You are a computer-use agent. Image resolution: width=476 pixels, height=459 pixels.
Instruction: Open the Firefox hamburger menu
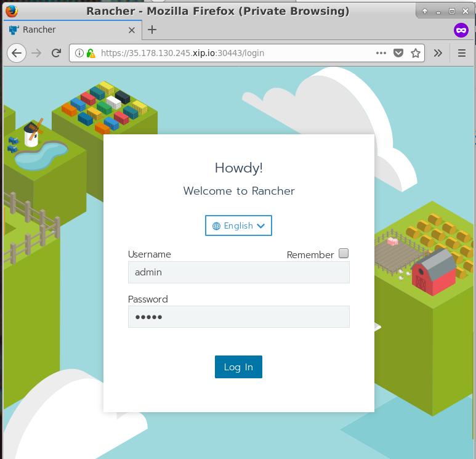(462, 53)
